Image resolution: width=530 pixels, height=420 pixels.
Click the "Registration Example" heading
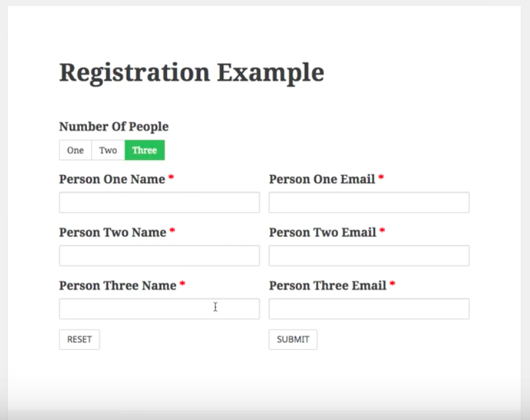[x=191, y=72]
